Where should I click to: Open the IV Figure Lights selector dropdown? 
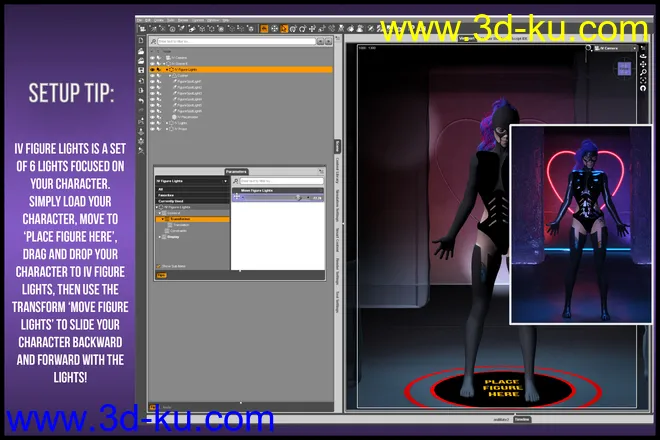tap(190, 180)
